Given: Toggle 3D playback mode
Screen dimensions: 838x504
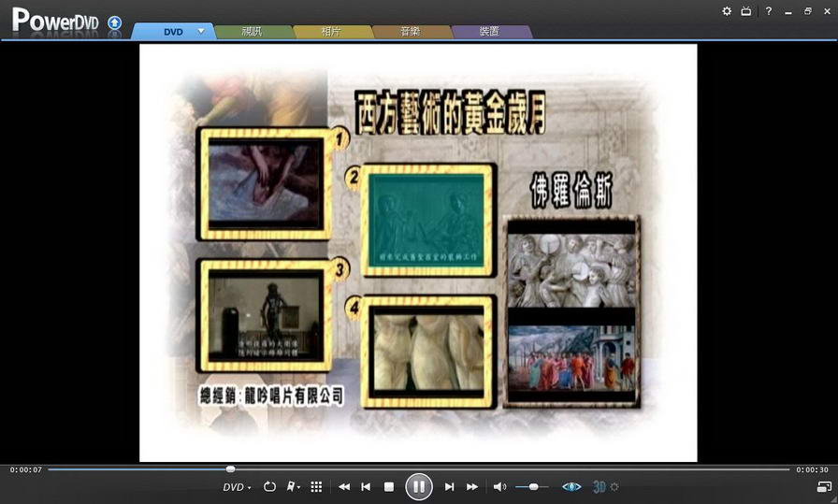Looking at the screenshot, I should [600, 487].
